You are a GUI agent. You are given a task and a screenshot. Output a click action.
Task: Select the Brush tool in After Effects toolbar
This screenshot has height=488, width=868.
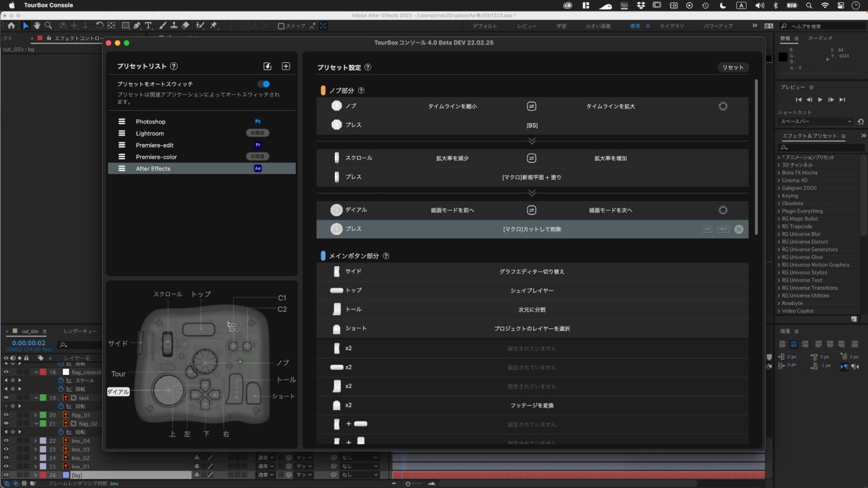[162, 26]
